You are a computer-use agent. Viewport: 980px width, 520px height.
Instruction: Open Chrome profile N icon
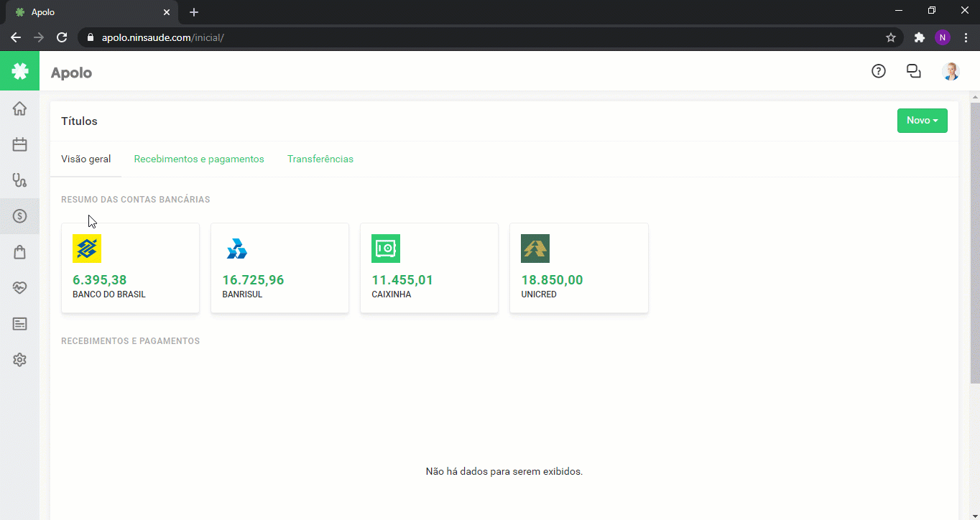click(x=942, y=37)
